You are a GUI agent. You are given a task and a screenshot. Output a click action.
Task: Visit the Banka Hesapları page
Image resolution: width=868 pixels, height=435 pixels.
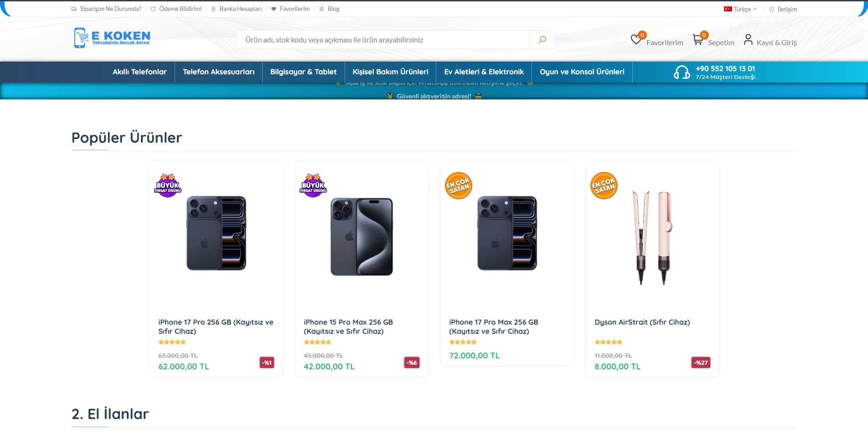[x=240, y=8]
